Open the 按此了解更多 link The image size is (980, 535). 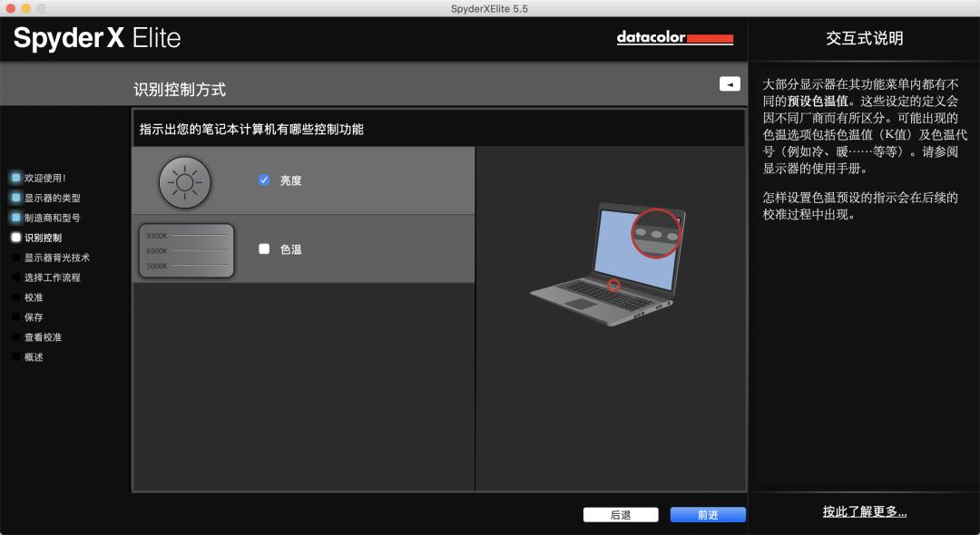point(864,512)
